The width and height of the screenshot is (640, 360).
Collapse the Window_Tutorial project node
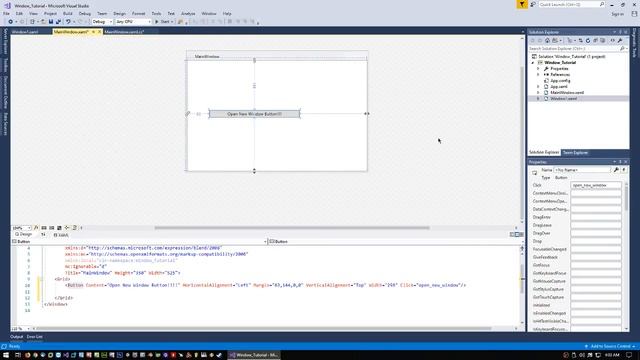(x=533, y=63)
